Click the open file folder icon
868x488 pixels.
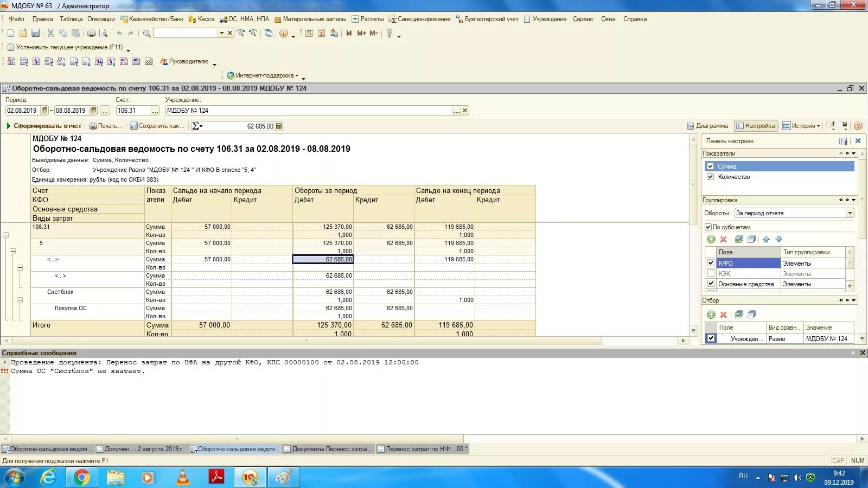(23, 33)
